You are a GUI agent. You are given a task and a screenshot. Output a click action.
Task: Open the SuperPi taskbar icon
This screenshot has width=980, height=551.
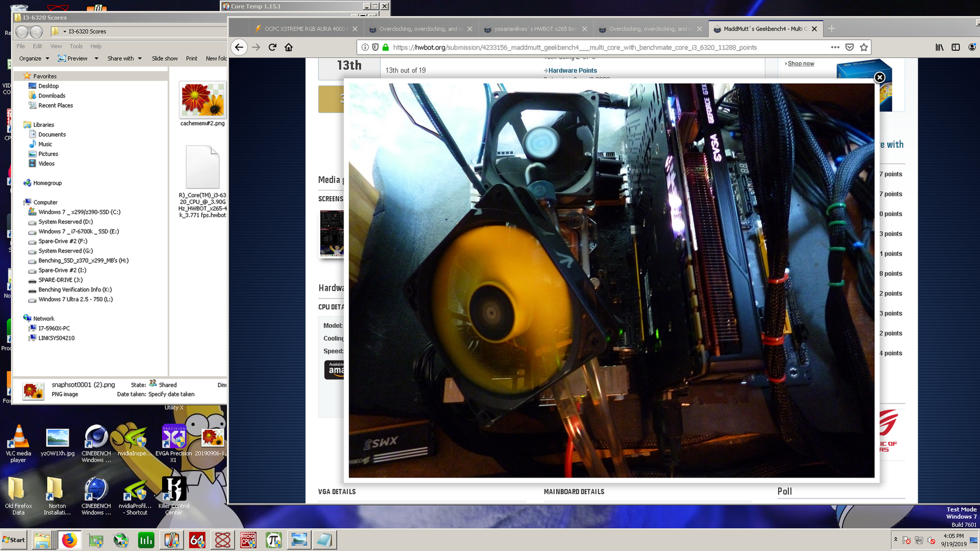(274, 540)
